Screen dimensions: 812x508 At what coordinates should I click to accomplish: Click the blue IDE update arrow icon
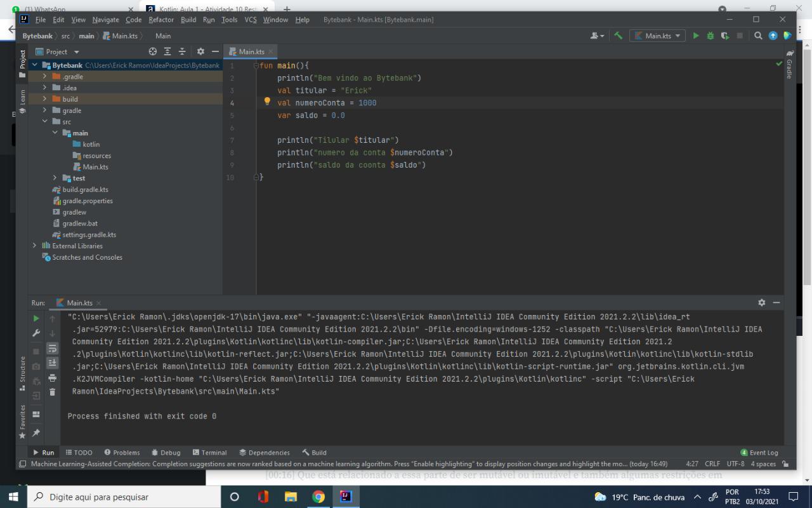[x=773, y=36]
